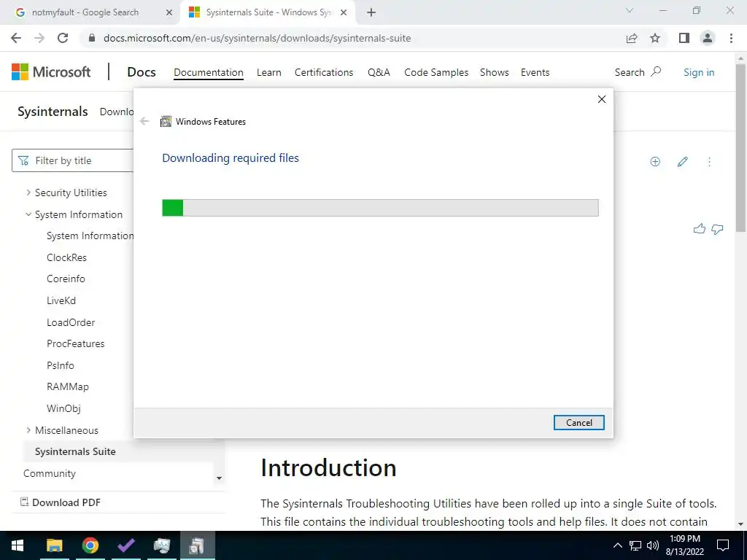Expand Miscellaneous tree node
This screenshot has width=747, height=560.
[x=28, y=430]
